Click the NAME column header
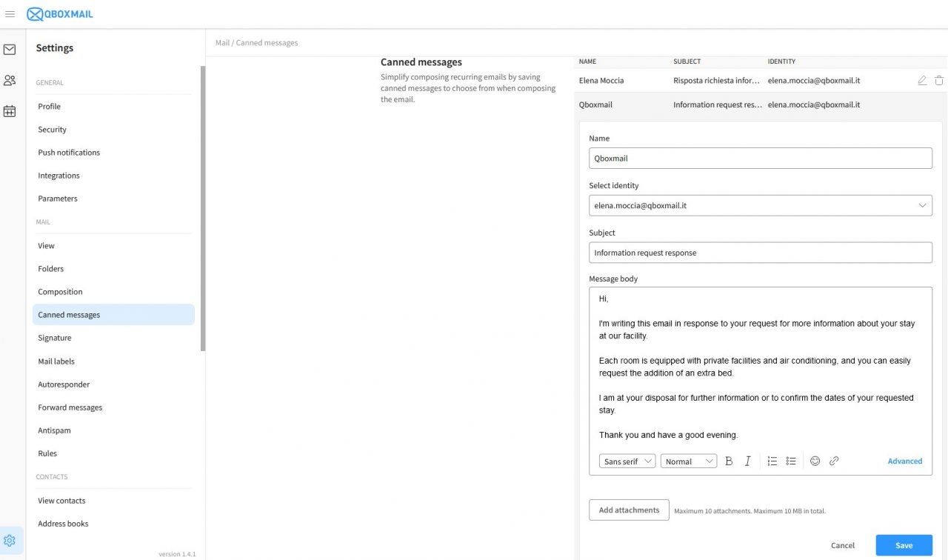 pos(587,61)
